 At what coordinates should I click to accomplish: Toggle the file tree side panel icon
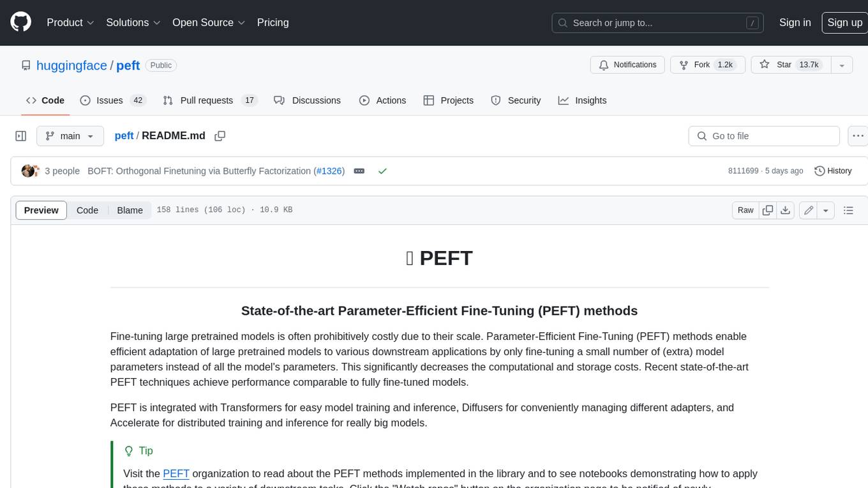(21, 136)
